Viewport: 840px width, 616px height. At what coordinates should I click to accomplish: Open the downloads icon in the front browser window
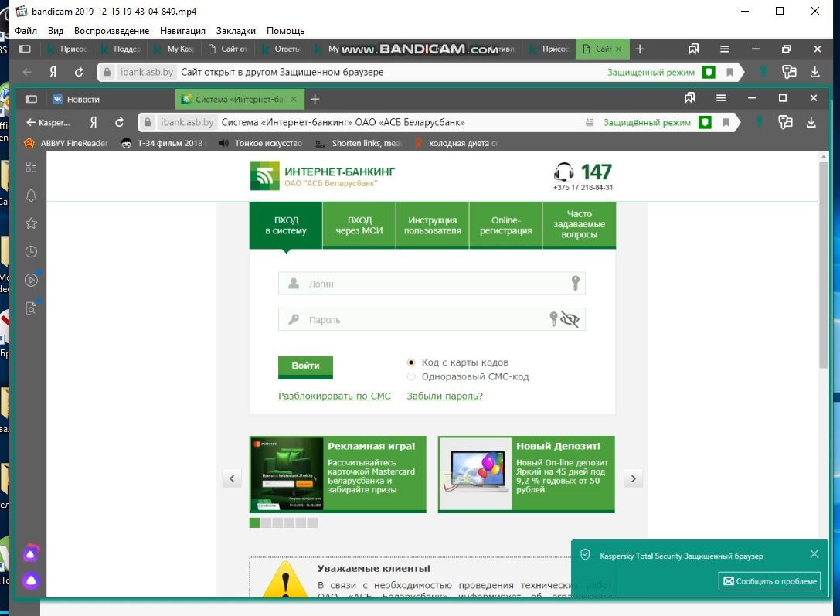[x=811, y=123]
